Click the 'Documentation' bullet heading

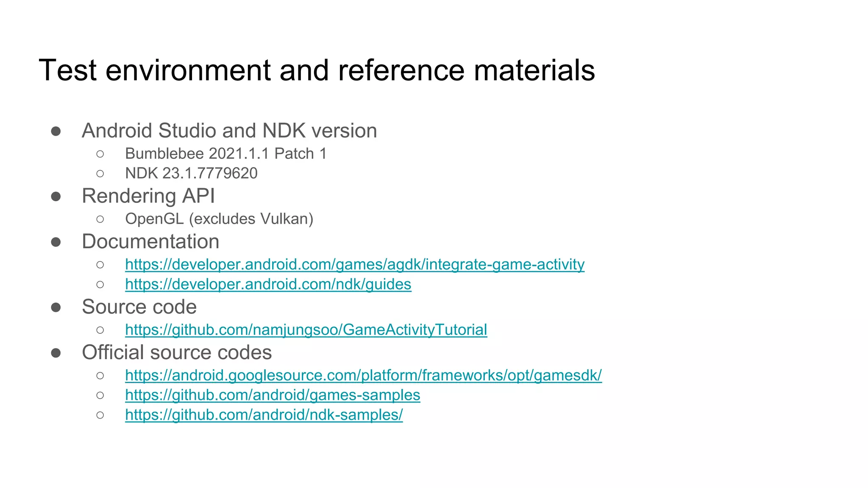[x=150, y=241]
